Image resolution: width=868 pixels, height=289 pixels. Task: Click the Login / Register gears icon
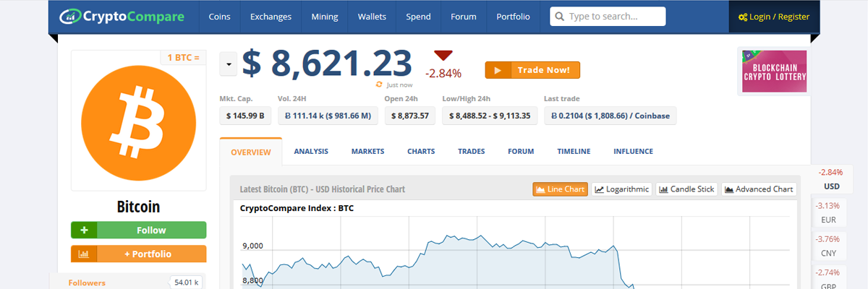point(742,17)
